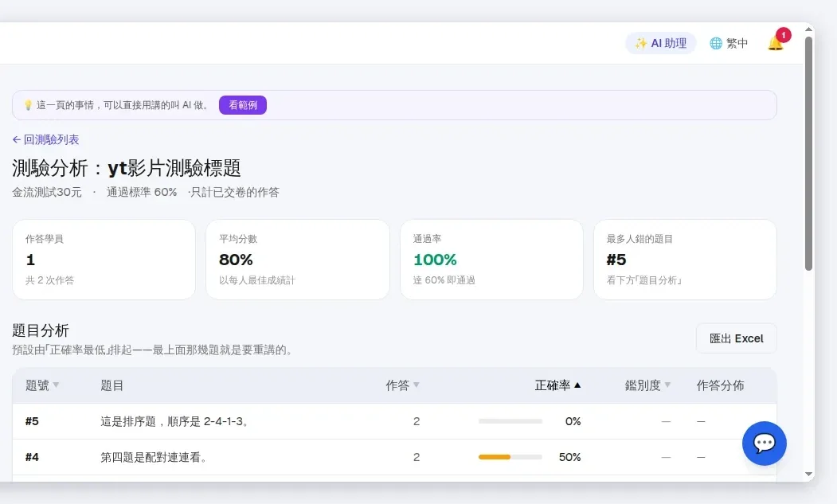Click text 共 2 次作答
The image size is (837, 504).
coord(49,280)
